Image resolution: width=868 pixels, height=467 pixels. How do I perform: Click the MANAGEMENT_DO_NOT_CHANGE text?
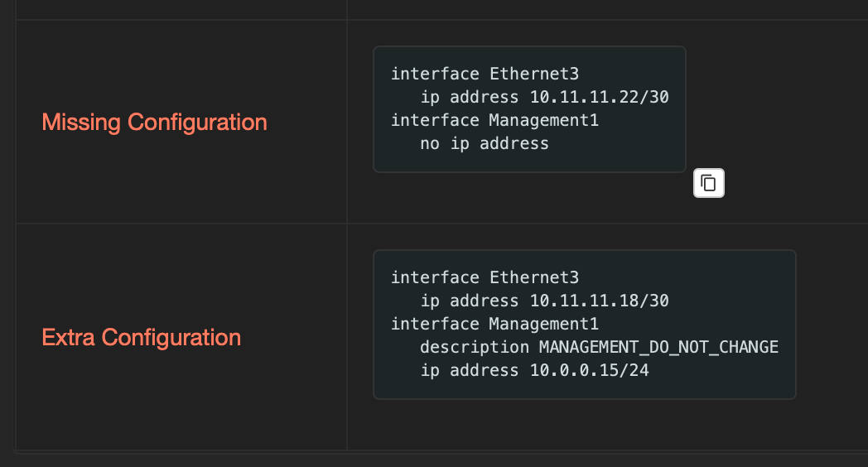658,347
